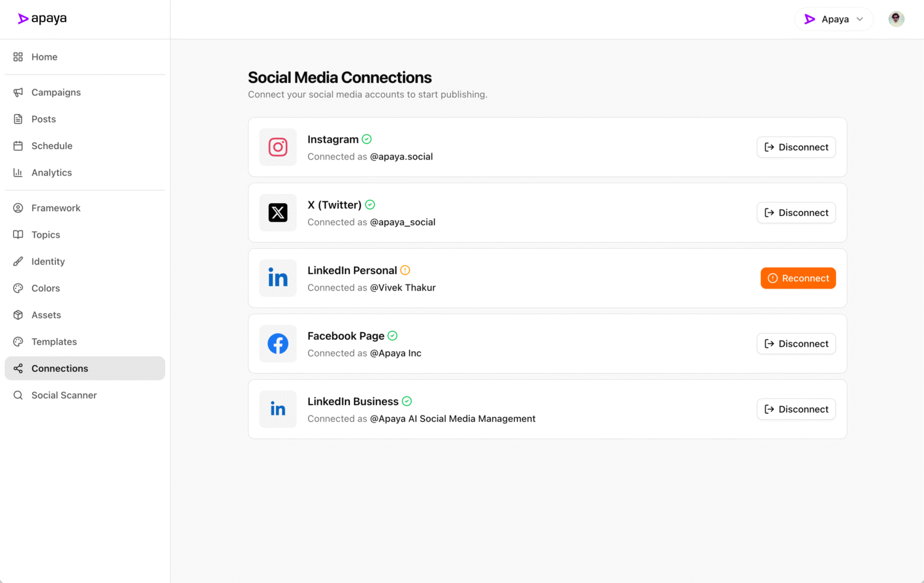The image size is (924, 583).
Task: Click the warning indicator beside LinkedIn Personal
Action: click(x=405, y=270)
